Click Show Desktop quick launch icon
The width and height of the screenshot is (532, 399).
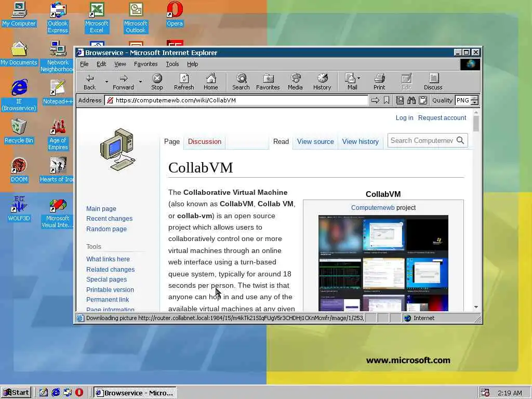pyautogui.click(x=44, y=392)
